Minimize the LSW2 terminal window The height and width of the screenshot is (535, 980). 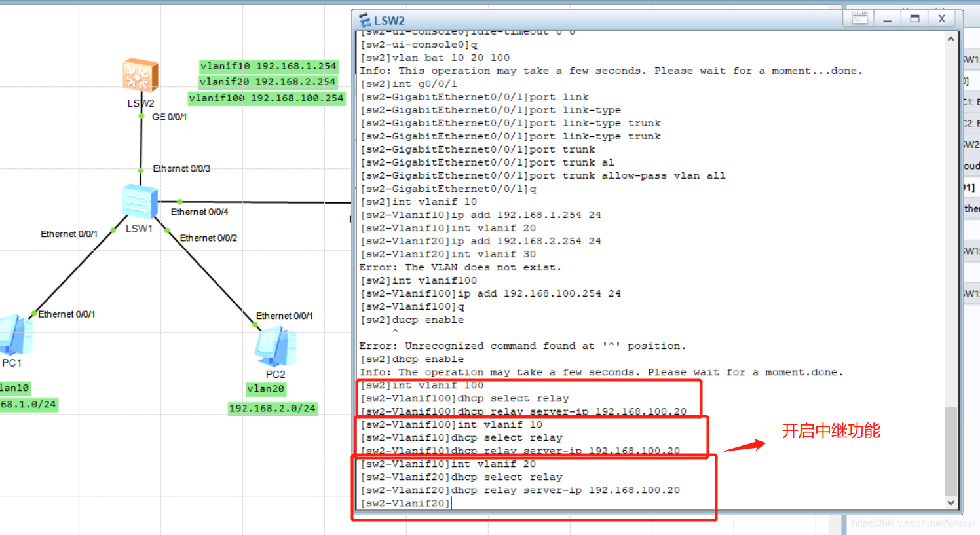tap(887, 19)
